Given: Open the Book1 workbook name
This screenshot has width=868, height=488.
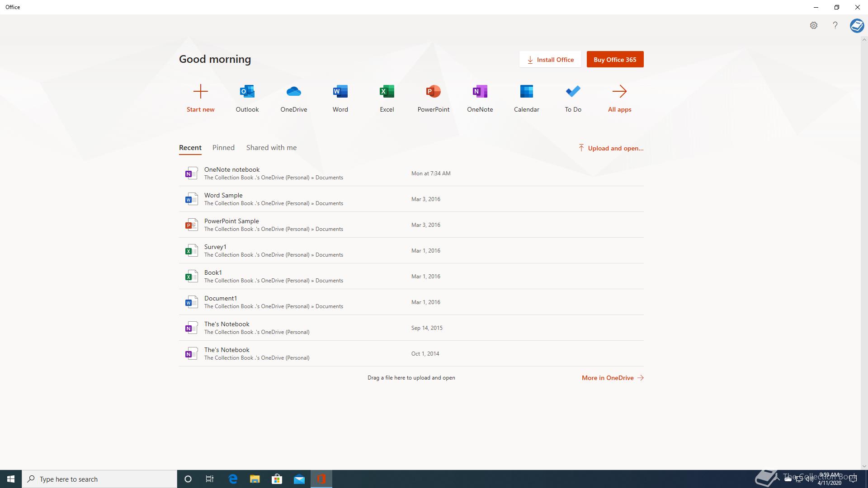Looking at the screenshot, I should tap(213, 273).
